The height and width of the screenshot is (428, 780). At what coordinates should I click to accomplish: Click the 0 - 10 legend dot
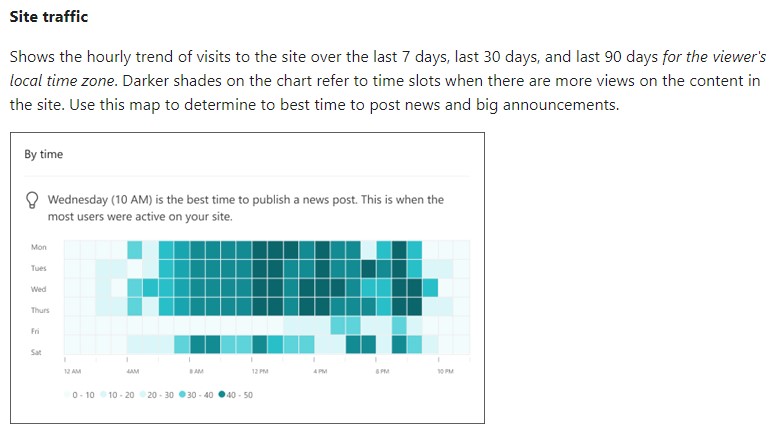67,395
